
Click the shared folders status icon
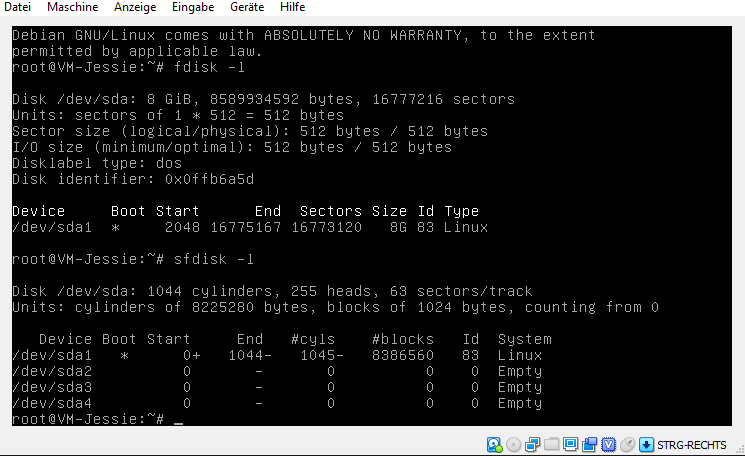point(551,445)
